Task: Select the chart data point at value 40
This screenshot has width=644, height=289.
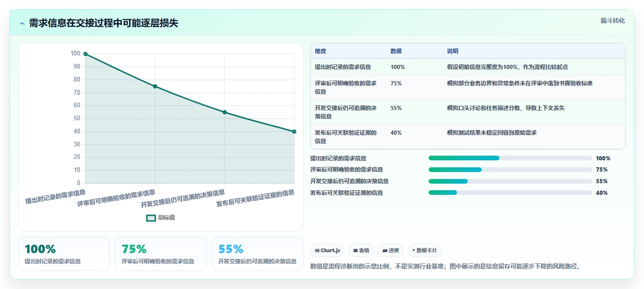Action: coord(294,131)
